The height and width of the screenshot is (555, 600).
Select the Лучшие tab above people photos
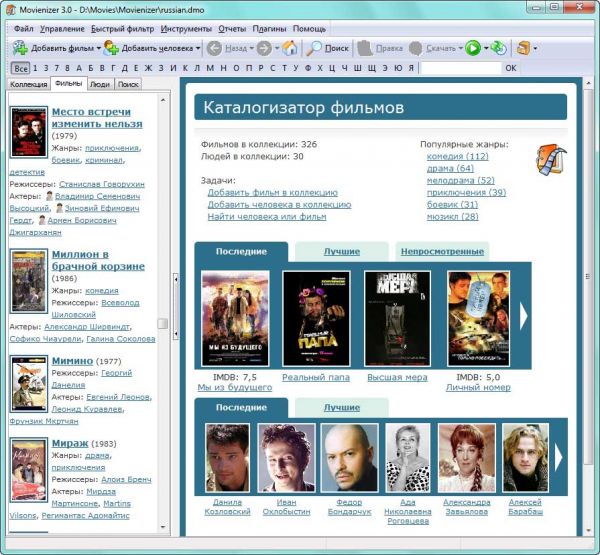click(342, 408)
